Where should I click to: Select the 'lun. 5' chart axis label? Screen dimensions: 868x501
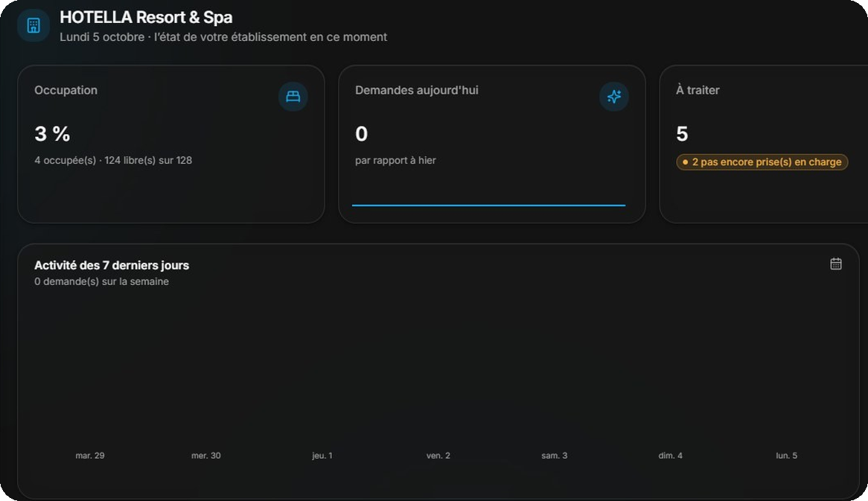click(787, 456)
